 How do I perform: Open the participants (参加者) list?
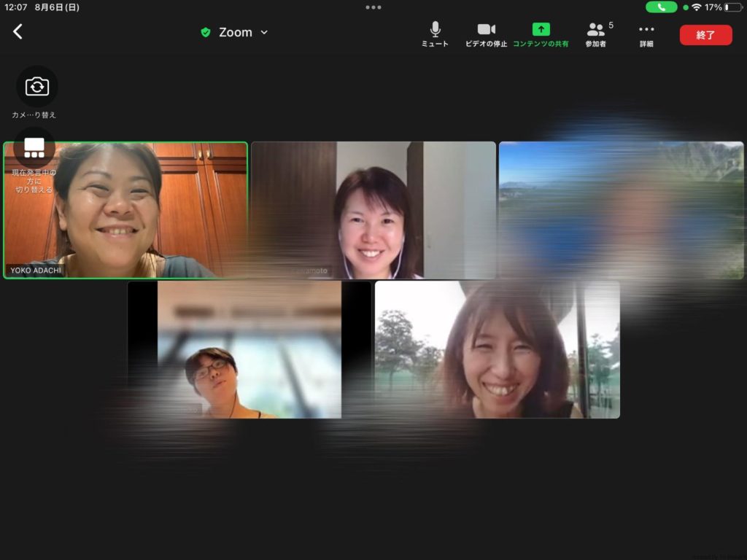pyautogui.click(x=597, y=34)
